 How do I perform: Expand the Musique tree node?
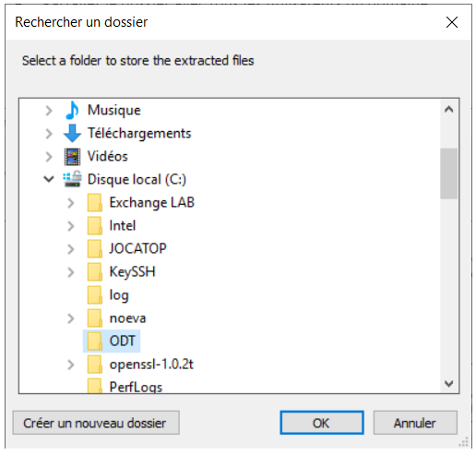[49, 111]
